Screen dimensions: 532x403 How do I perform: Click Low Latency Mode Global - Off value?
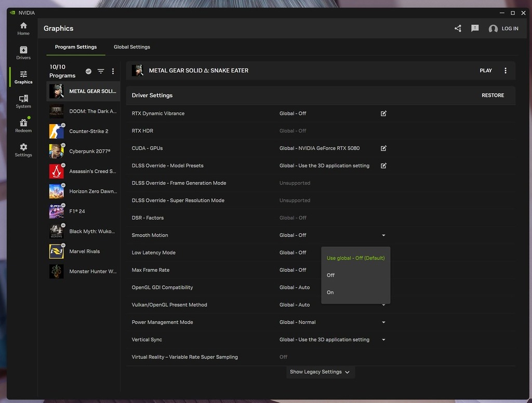293,253
